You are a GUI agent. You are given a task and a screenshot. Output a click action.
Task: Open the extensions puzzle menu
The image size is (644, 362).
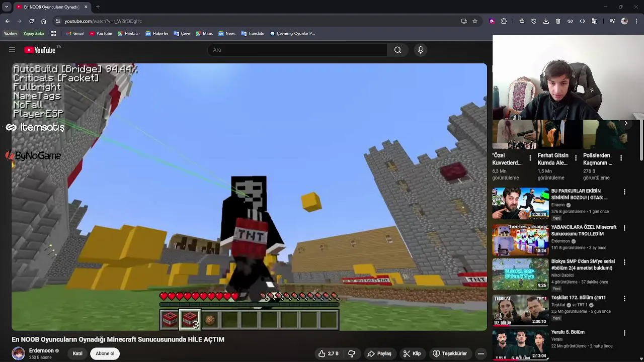point(504,21)
